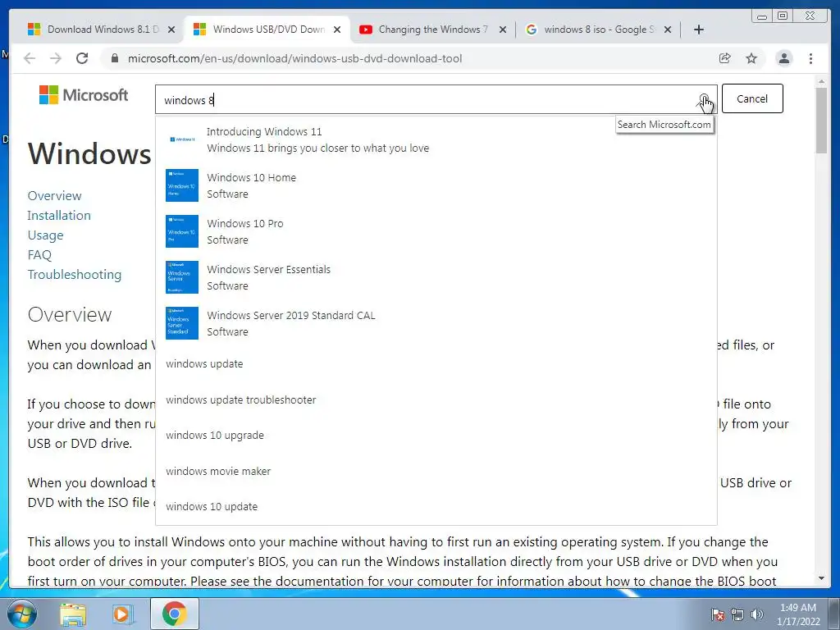Open the Overview link
This screenshot has height=630, width=840.
(55, 195)
